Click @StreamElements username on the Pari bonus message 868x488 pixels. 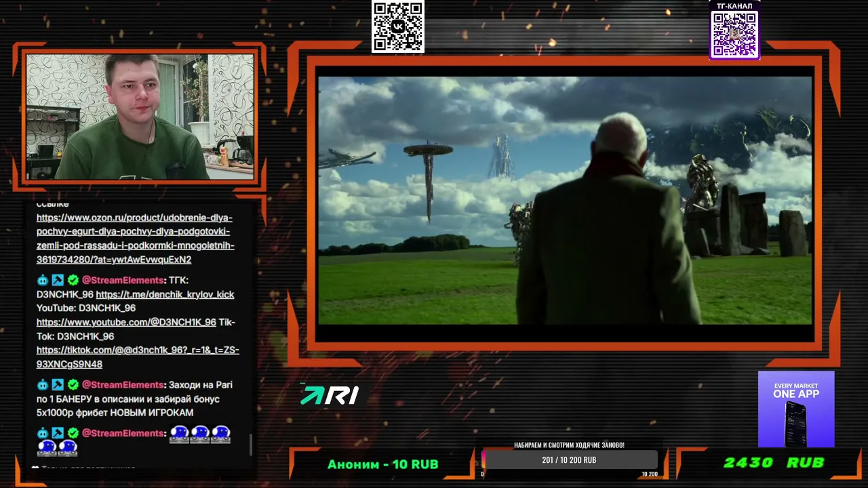click(x=122, y=384)
